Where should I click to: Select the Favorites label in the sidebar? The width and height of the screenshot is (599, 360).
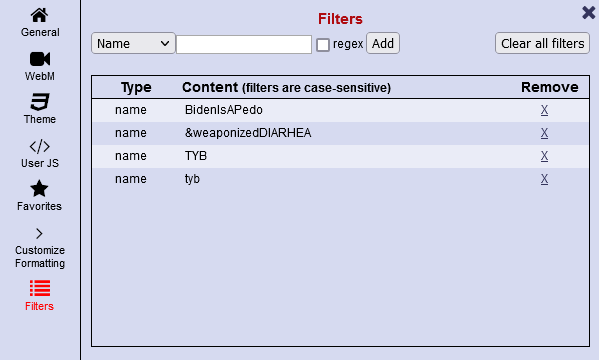click(x=39, y=206)
